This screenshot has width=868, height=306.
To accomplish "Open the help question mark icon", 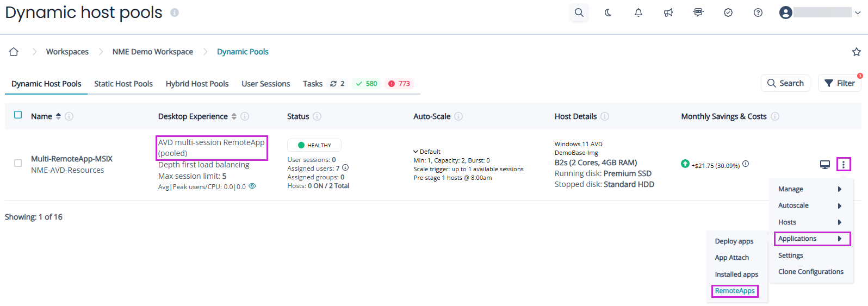I will coord(758,13).
